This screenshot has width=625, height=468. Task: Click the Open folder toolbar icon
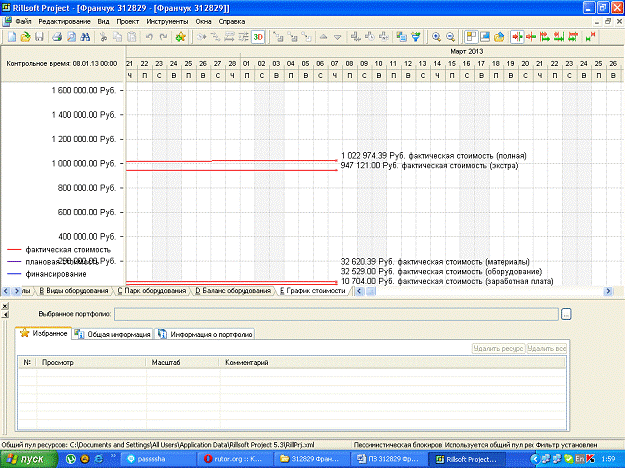click(24, 36)
